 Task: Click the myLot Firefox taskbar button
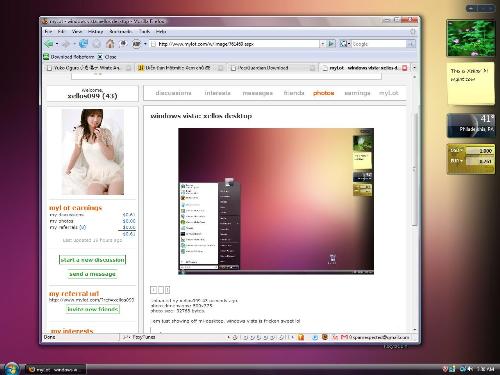(x=56, y=369)
